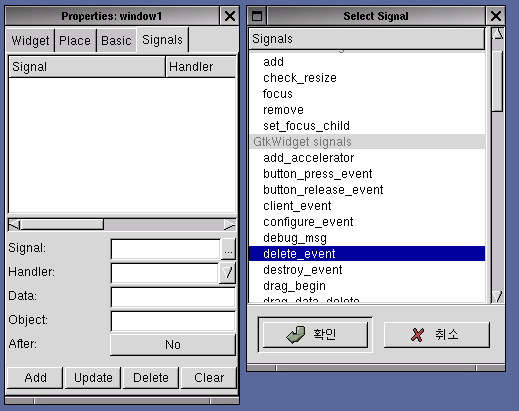Expand the Handler combo dropdown arrow
This screenshot has height=411, width=519.
coord(227,273)
